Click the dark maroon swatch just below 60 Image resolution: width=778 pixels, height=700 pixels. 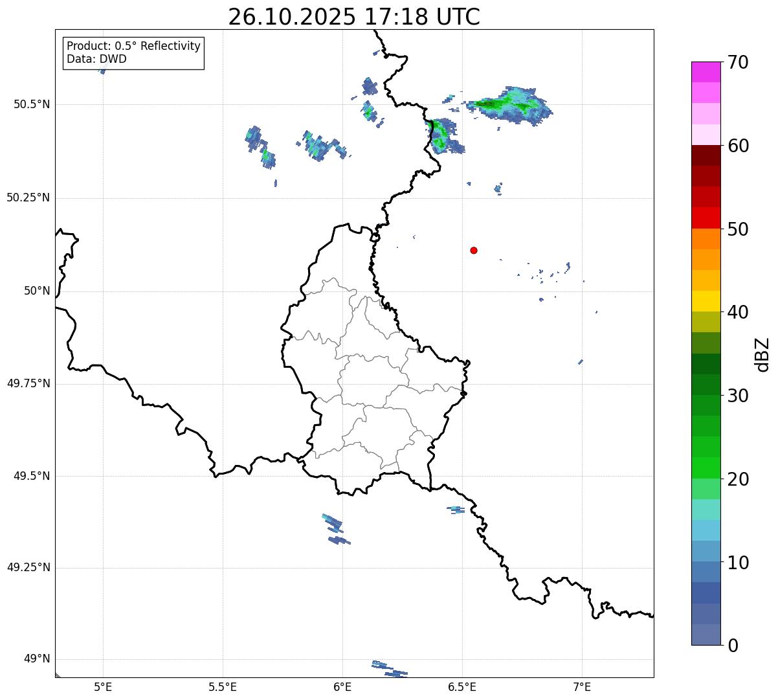click(x=706, y=155)
